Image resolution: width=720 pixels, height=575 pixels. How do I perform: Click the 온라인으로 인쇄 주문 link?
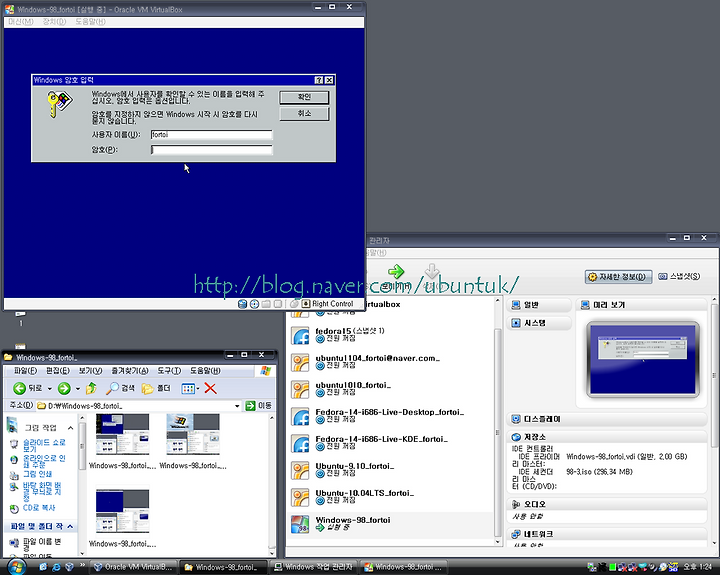44,462
